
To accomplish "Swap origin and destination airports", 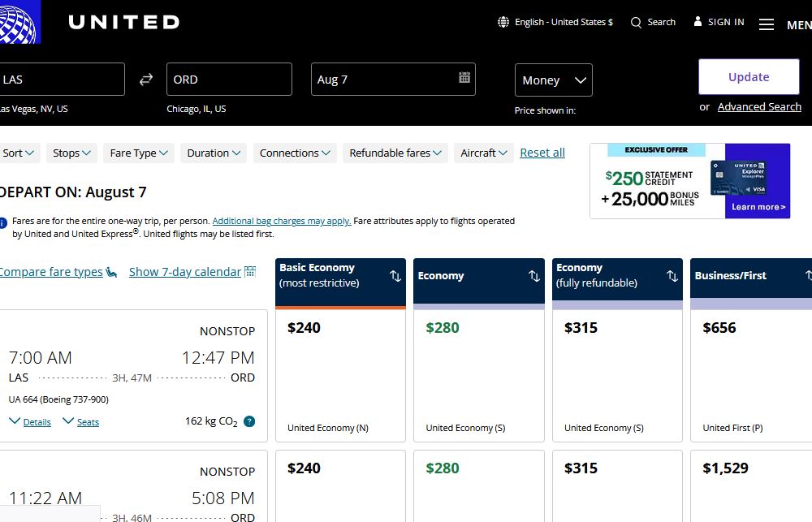I will tap(146, 80).
